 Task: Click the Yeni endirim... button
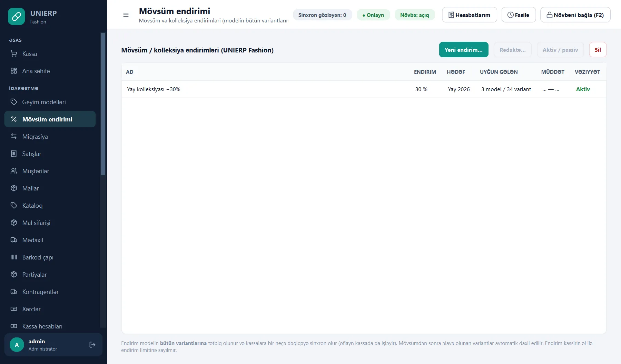[x=464, y=50]
